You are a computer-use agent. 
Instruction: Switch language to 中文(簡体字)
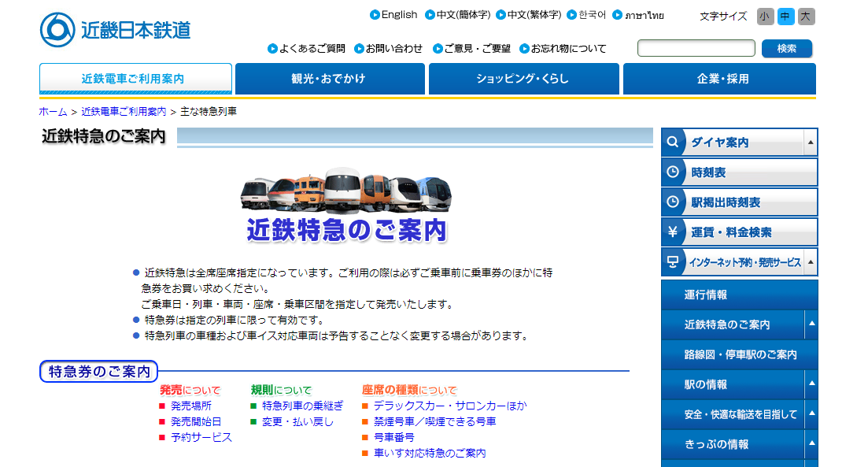click(x=464, y=15)
